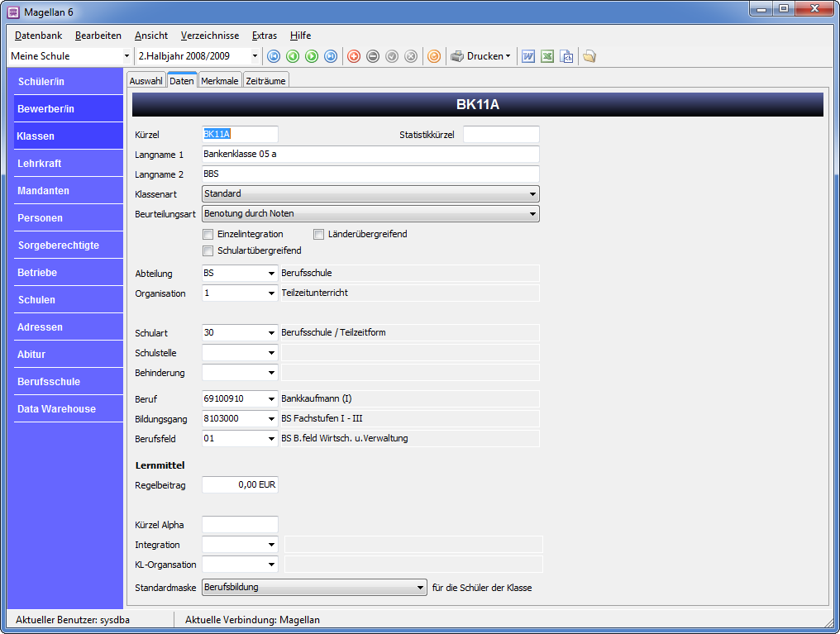Export to HTML document
The width and height of the screenshot is (840, 634).
566,56
